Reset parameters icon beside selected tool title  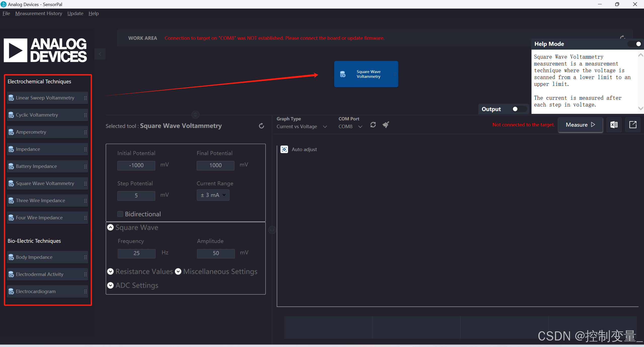click(261, 126)
